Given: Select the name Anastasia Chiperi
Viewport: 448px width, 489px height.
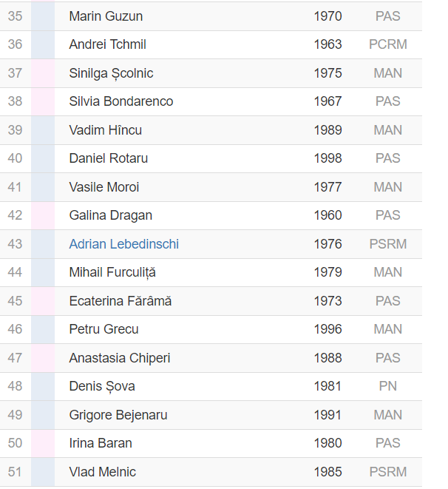Looking at the screenshot, I should [x=120, y=358].
